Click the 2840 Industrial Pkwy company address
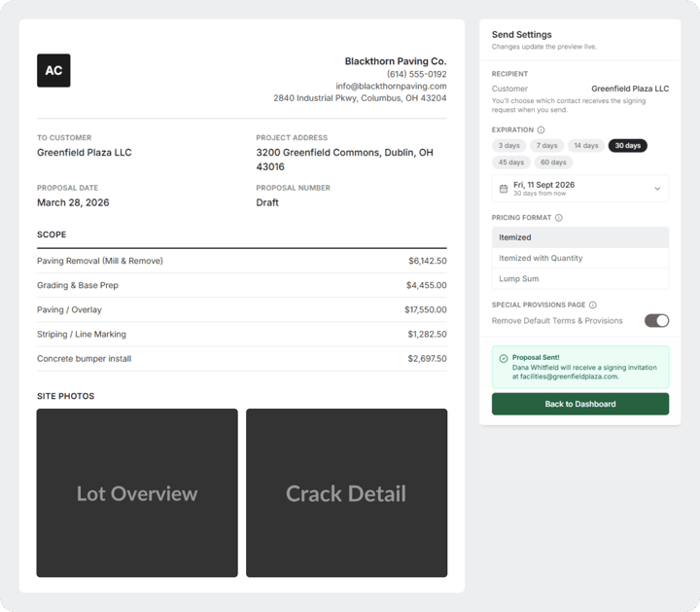Screen dimensions: 700x612 [x=360, y=98]
